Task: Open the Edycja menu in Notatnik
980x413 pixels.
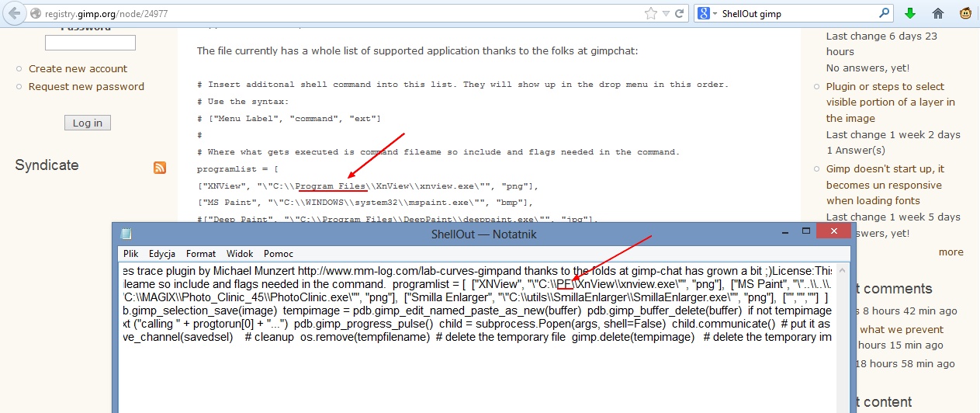Action: coord(162,253)
